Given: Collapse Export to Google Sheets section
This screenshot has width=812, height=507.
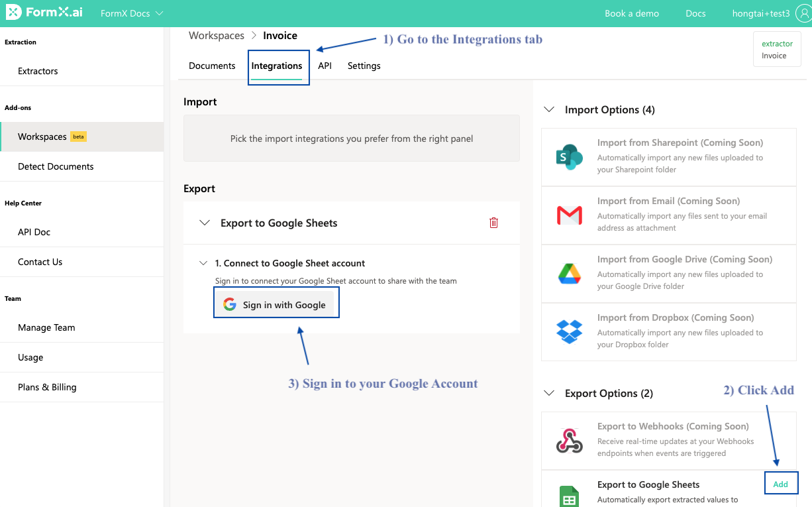Looking at the screenshot, I should click(x=205, y=223).
